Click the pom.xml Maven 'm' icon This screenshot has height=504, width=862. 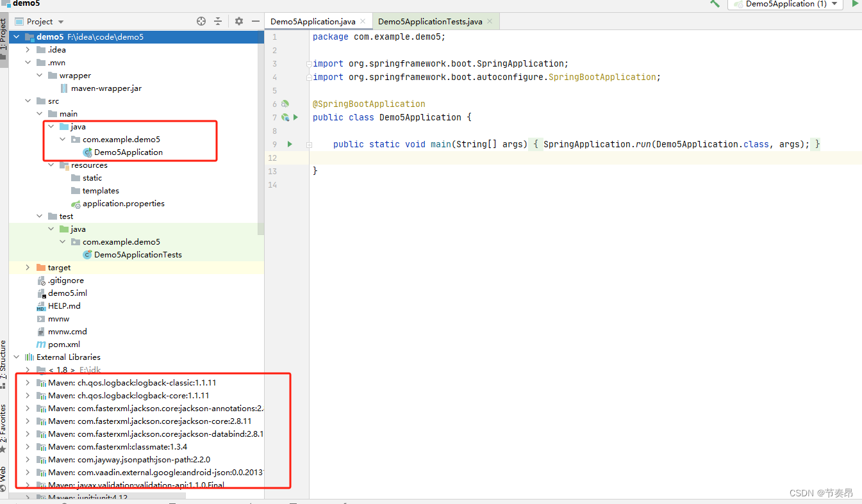(42, 345)
